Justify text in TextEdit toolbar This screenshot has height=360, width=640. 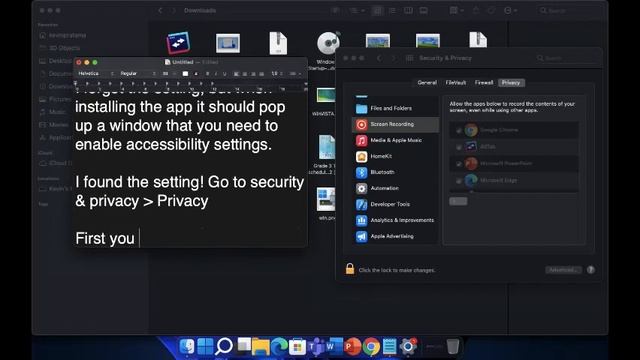pyautogui.click(x=262, y=74)
